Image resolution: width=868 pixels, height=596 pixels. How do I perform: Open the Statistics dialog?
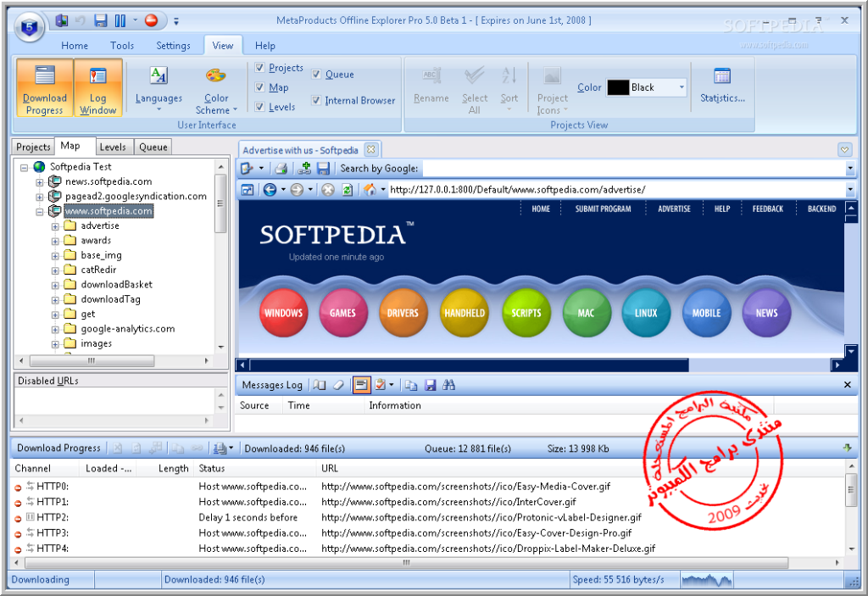click(722, 86)
